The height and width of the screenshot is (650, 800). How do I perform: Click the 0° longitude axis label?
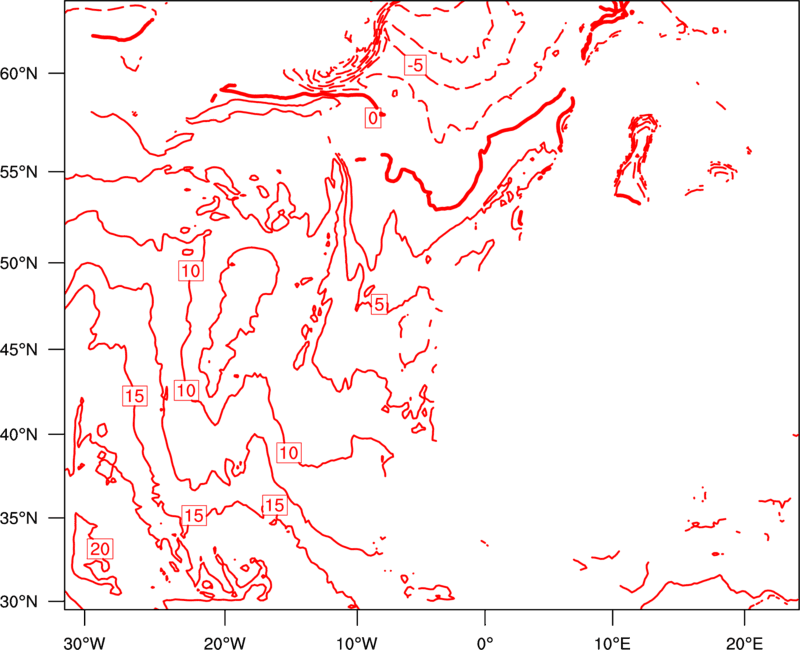tap(485, 643)
